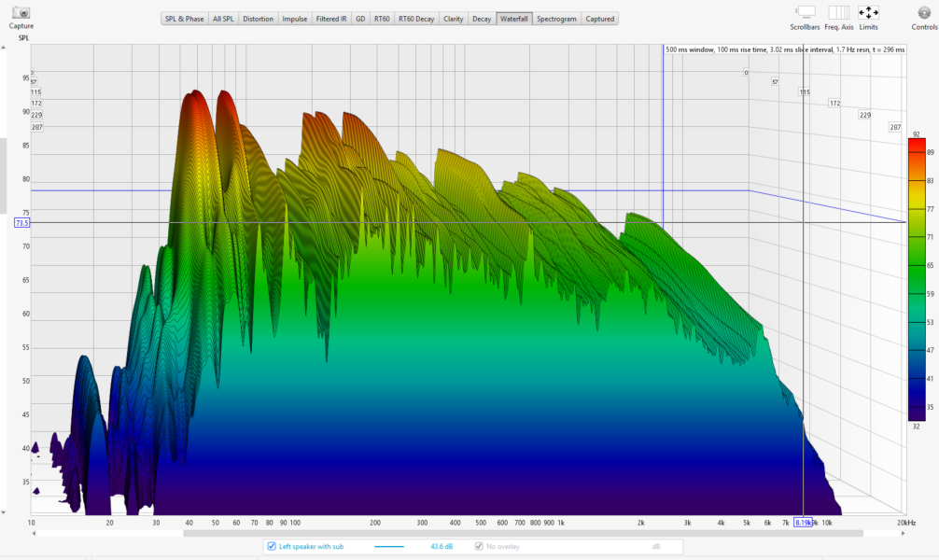Open the graph Limits icon
The width and height of the screenshot is (939, 560).
868,12
